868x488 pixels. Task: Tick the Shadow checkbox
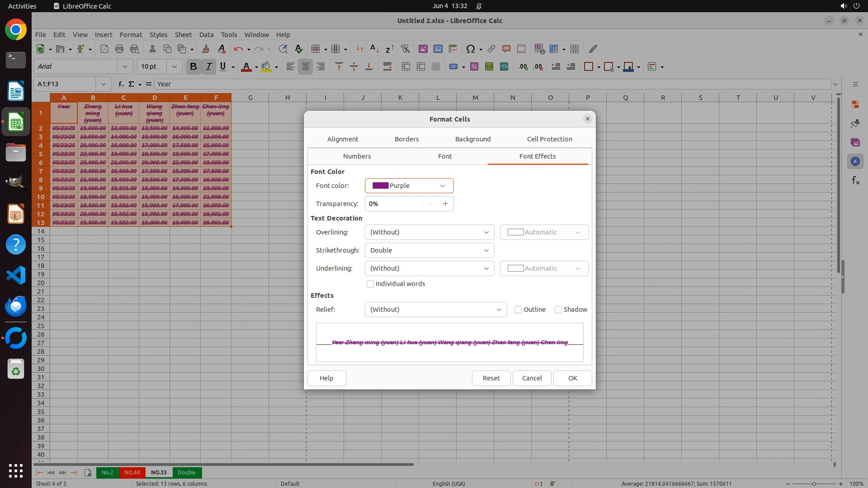pyautogui.click(x=558, y=310)
